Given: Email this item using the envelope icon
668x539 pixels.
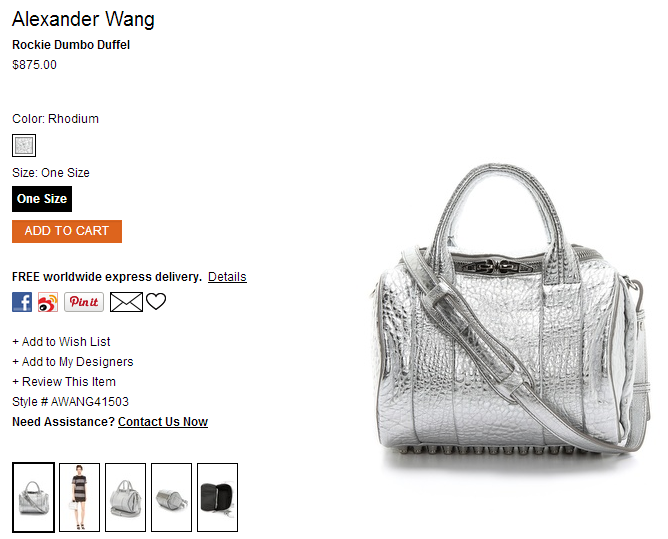Looking at the screenshot, I should click(126, 302).
